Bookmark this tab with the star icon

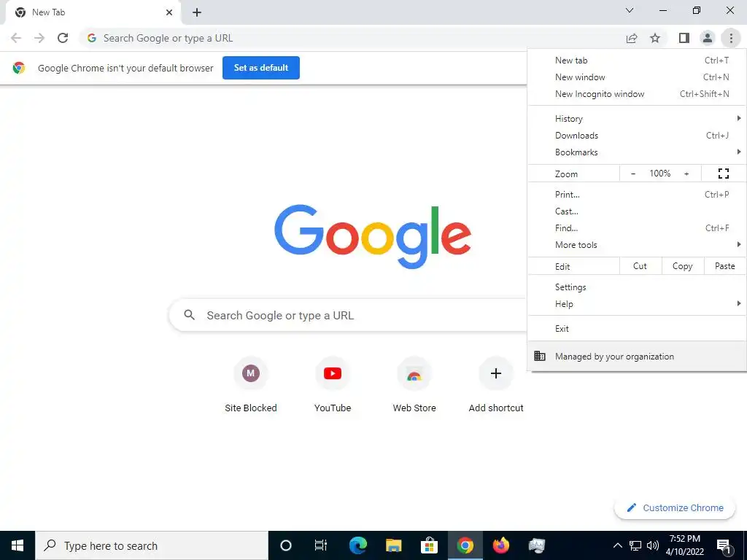pos(656,38)
